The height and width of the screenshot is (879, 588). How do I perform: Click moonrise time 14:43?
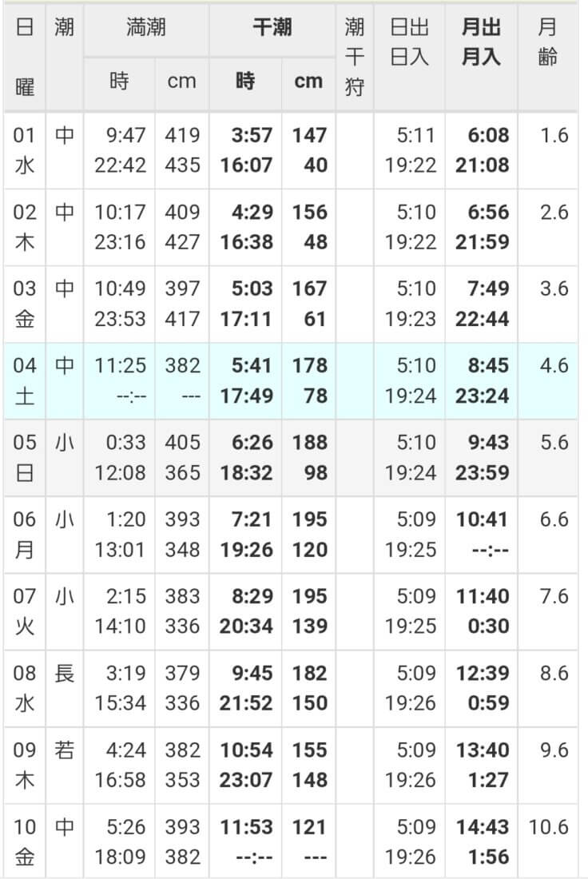pos(482,827)
